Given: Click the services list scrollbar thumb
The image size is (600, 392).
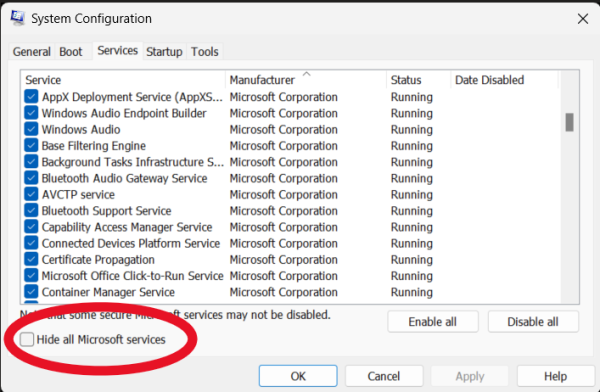Looking at the screenshot, I should [569, 122].
